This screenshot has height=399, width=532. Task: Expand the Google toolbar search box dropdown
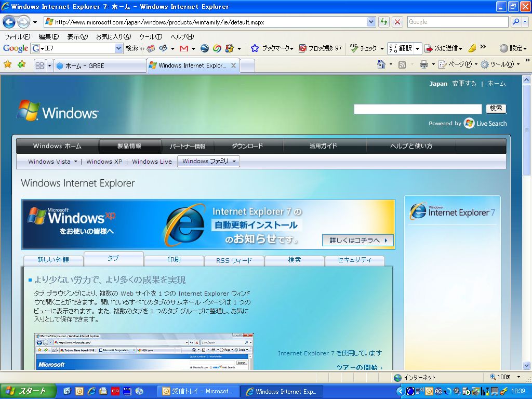click(x=118, y=48)
